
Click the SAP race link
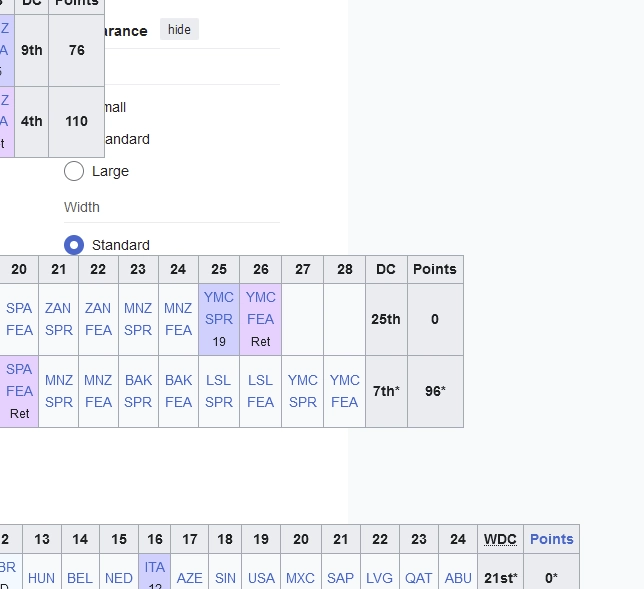click(x=341, y=578)
